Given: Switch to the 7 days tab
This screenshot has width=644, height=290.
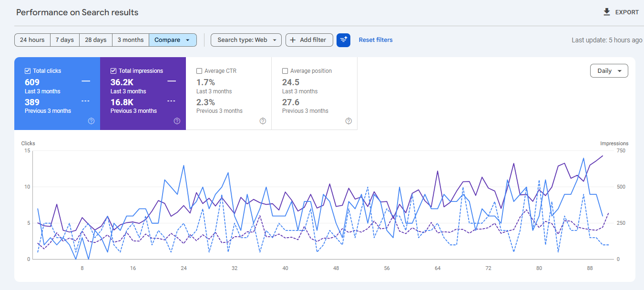Looking at the screenshot, I should click(64, 40).
